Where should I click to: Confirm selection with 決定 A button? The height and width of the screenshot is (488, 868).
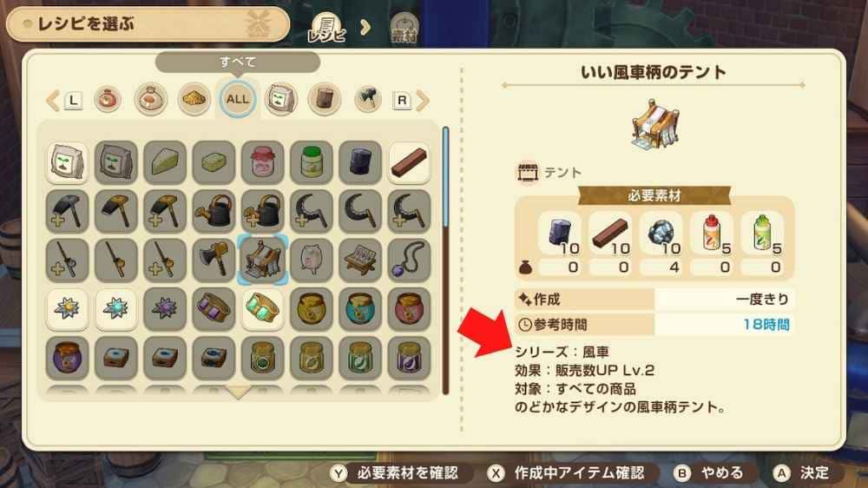[x=801, y=473]
